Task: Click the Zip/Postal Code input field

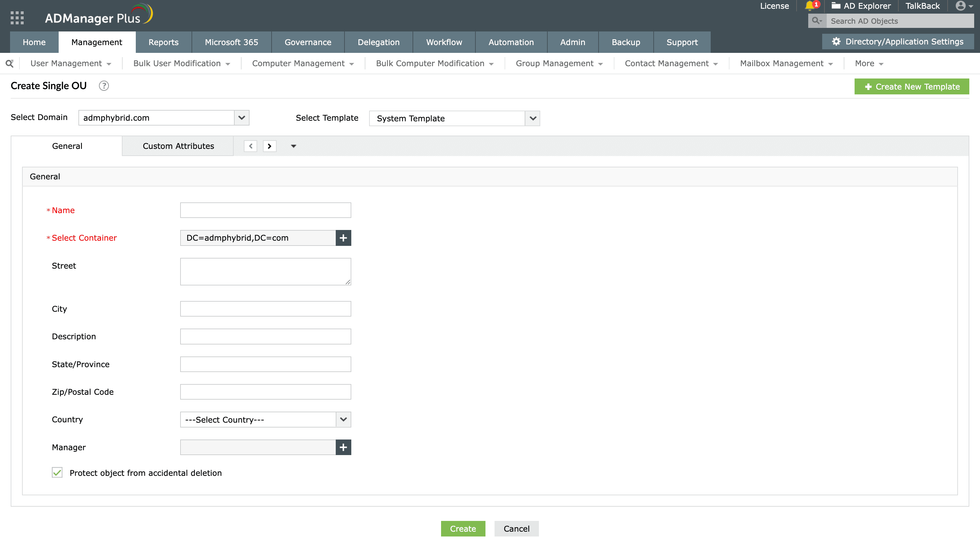Action: (265, 392)
